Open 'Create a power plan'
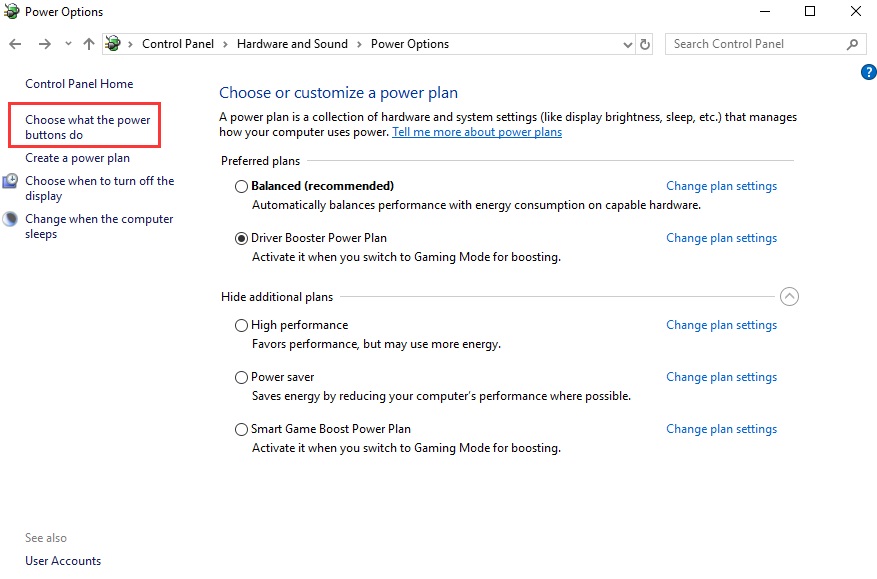The image size is (877, 579). [77, 158]
